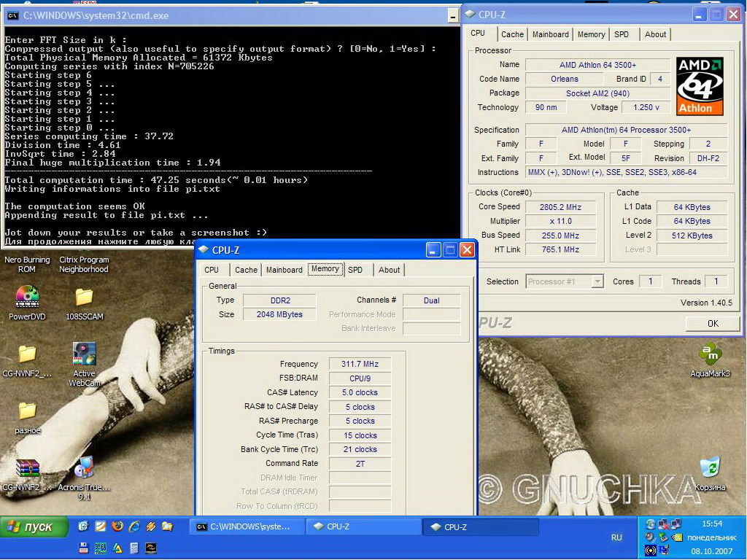
Task: Click the Code Name Orleans value
Action: (565, 79)
